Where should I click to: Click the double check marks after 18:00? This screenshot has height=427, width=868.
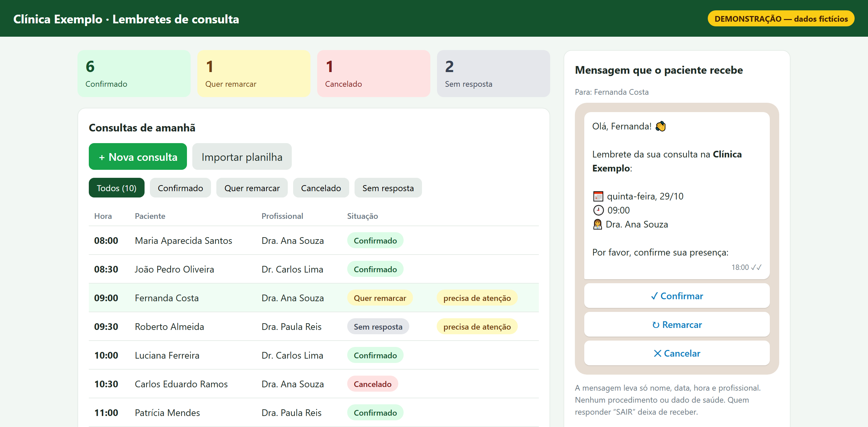pyautogui.click(x=756, y=267)
